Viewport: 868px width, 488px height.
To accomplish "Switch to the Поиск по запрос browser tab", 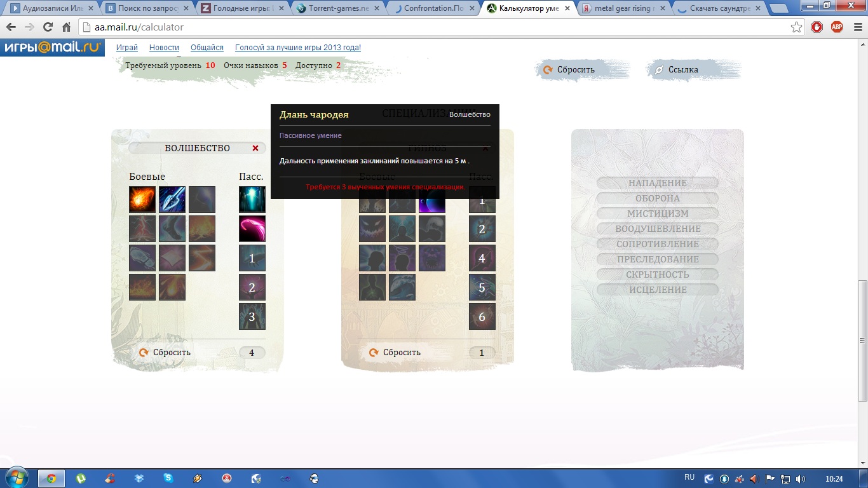I will pyautogui.click(x=146, y=9).
